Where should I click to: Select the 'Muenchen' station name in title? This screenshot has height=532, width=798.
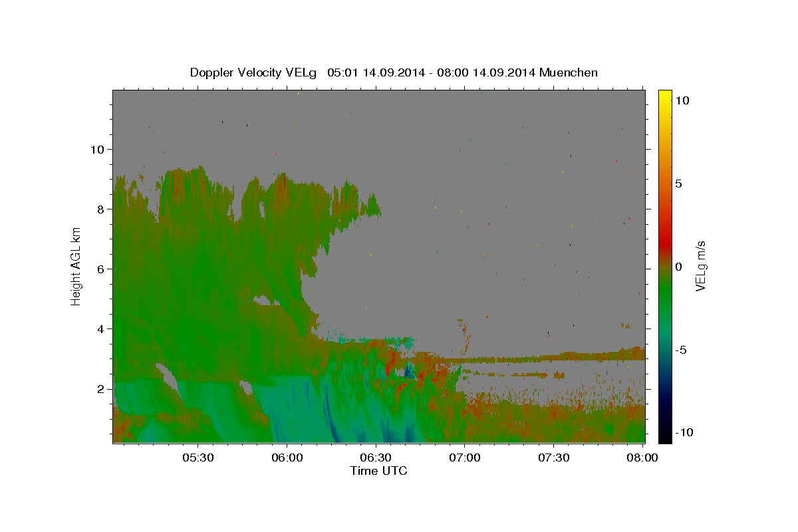pyautogui.click(x=569, y=72)
